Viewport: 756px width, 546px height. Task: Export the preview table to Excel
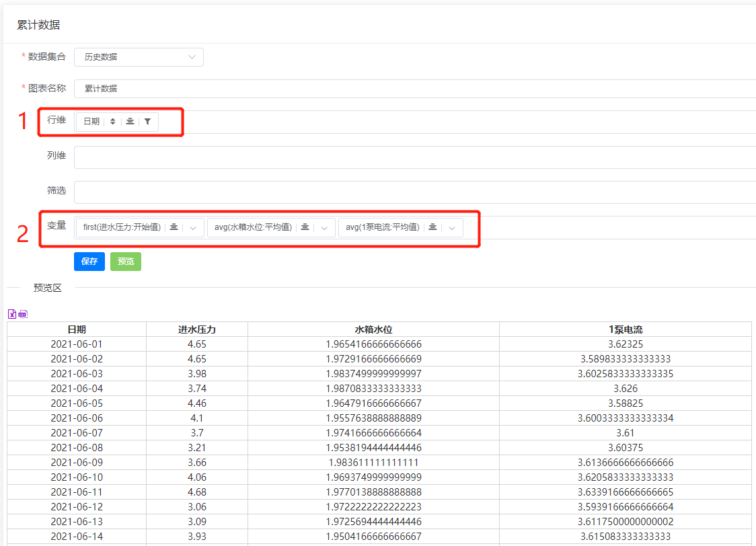pos(11,314)
